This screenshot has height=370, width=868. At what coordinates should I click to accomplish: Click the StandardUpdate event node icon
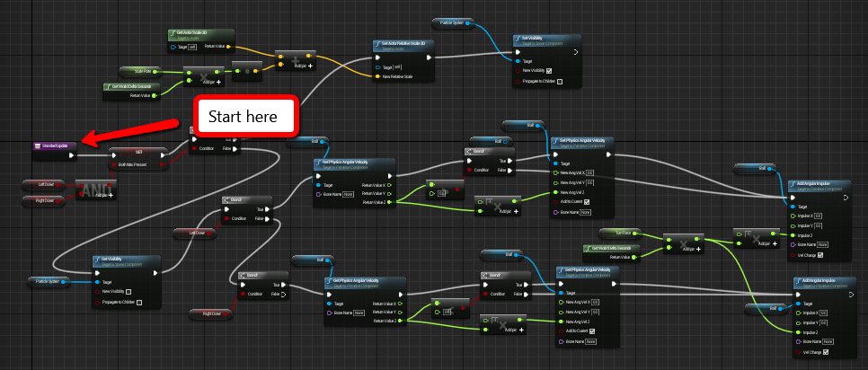(x=37, y=145)
